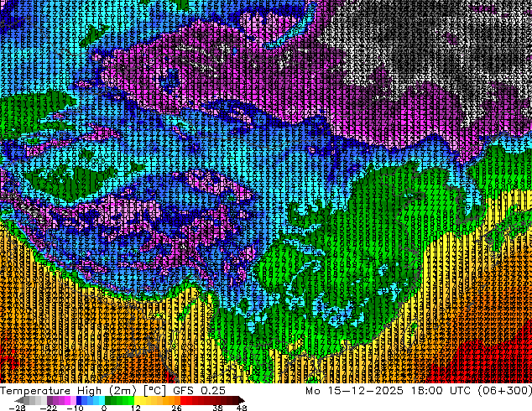Image resolution: width=532 pixels, height=411 pixels.
Task: Click the '[°C]' unit label
Action: [x=154, y=390]
